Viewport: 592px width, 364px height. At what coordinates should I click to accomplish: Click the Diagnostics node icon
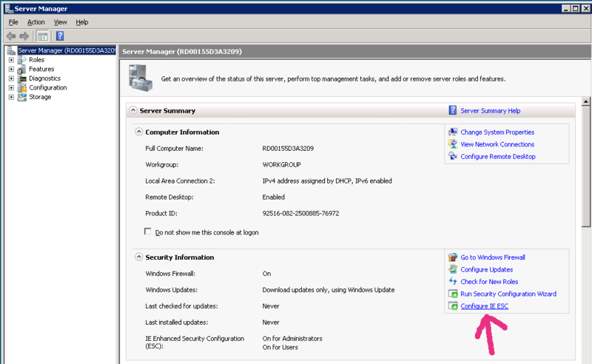click(23, 78)
